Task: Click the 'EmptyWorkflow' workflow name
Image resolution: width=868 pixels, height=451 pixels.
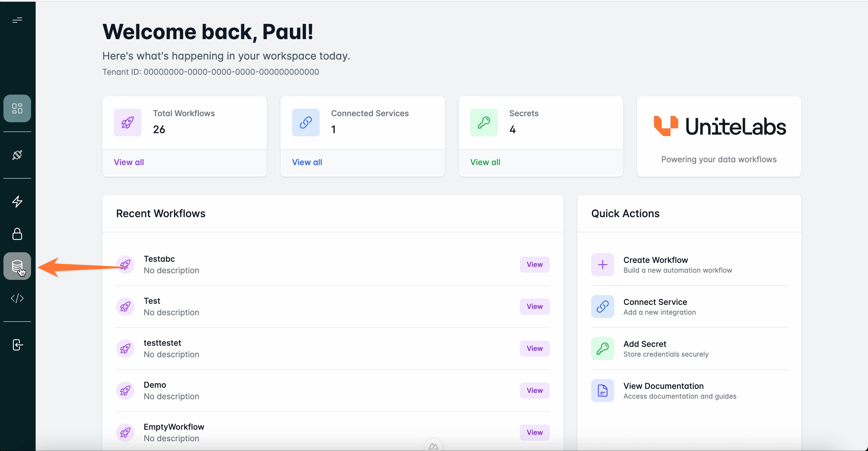Action: (x=174, y=427)
